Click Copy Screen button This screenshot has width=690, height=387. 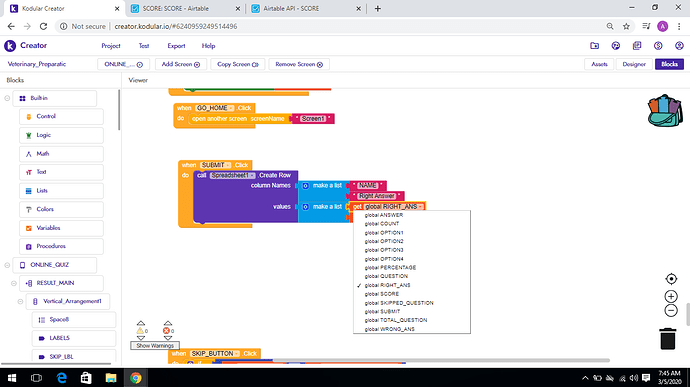(238, 64)
